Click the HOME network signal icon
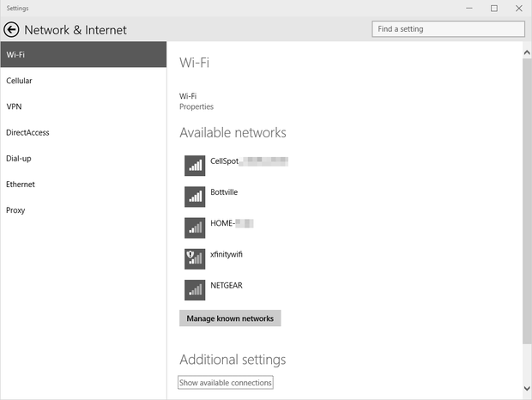The image size is (532, 400). 195,227
